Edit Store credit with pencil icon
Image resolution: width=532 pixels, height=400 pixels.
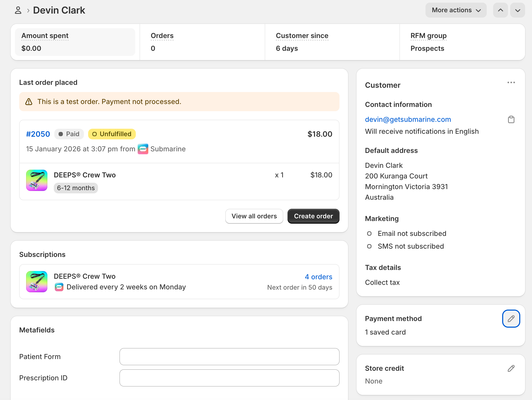pyautogui.click(x=511, y=368)
